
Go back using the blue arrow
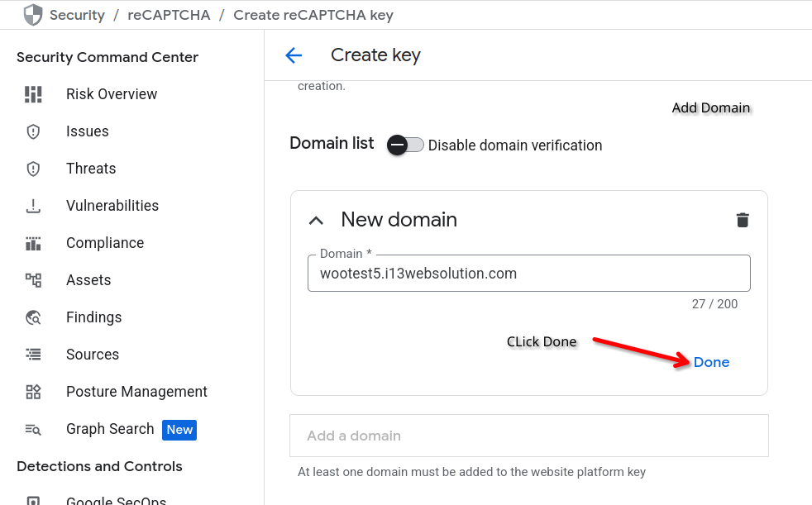point(294,55)
